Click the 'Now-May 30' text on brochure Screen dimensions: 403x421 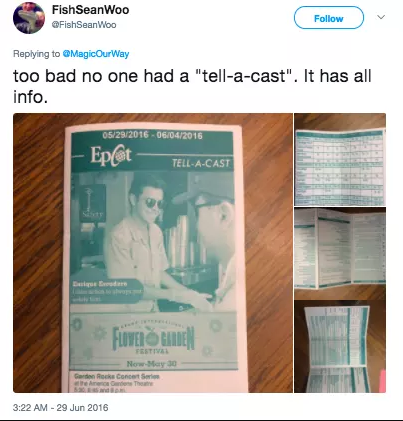151,364
